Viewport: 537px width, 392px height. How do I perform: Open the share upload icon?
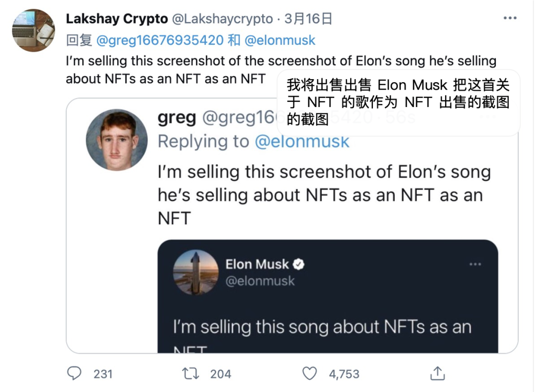pyautogui.click(x=438, y=373)
